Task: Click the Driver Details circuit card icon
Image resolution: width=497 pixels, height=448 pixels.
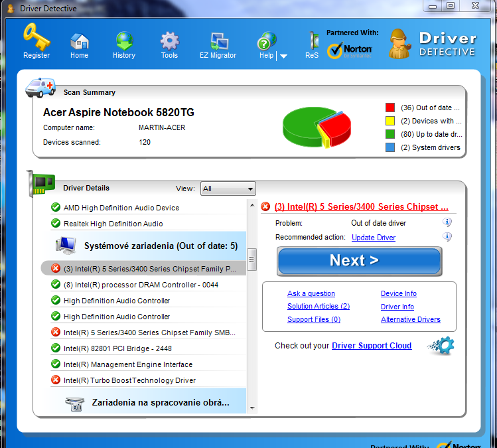Action: pos(40,183)
